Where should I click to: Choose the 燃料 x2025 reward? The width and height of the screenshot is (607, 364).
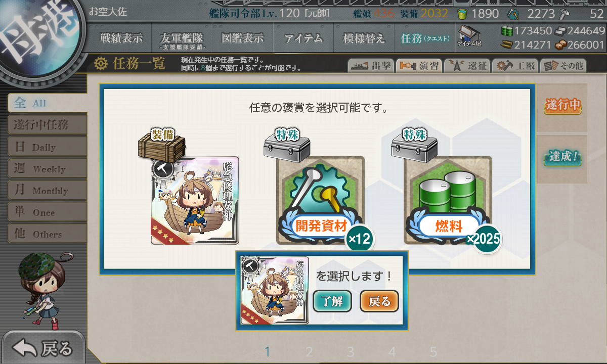448,201
